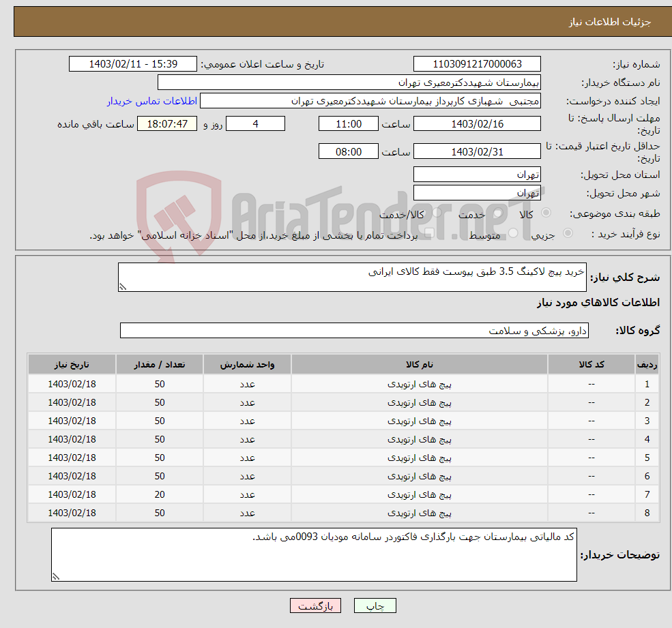Click the announcement date 1403/02/11 field
Image resolution: width=672 pixels, height=628 pixels.
[133, 64]
